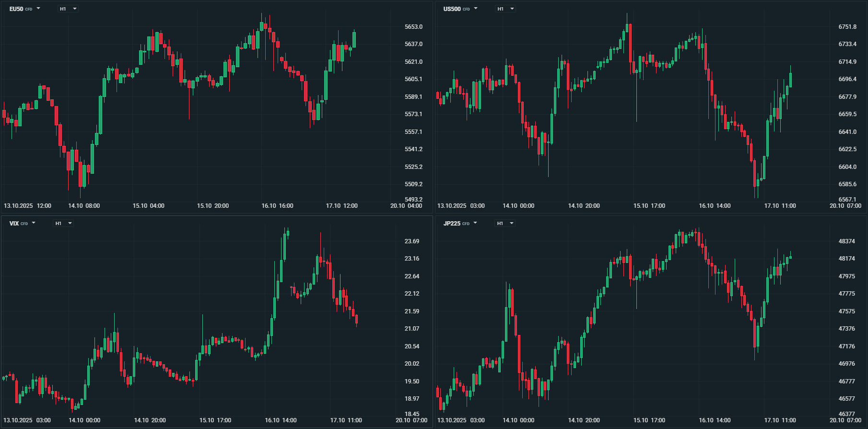Change the H1 timeframe on JP225 chart
868x429 pixels.
coord(505,224)
